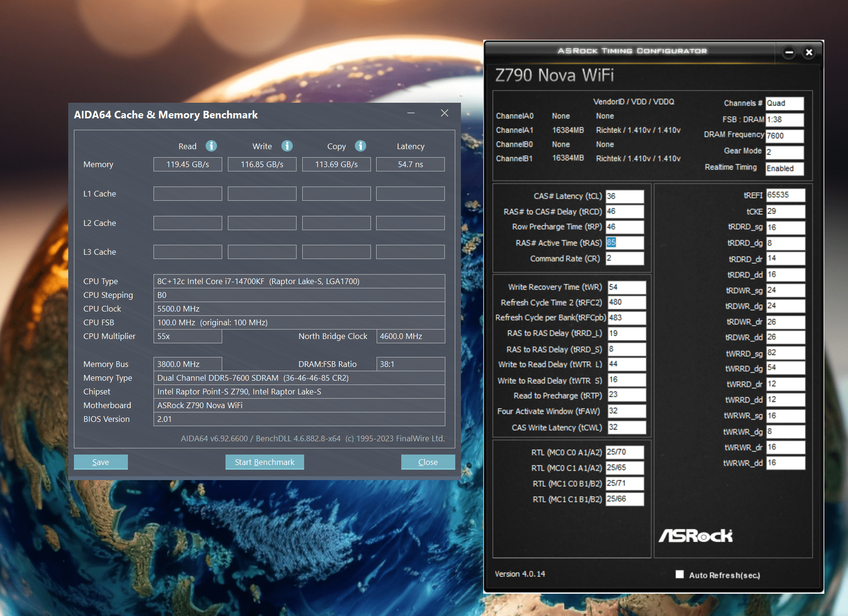The width and height of the screenshot is (848, 616).
Task: Click the DRAM Frequency field
Action: (x=785, y=136)
